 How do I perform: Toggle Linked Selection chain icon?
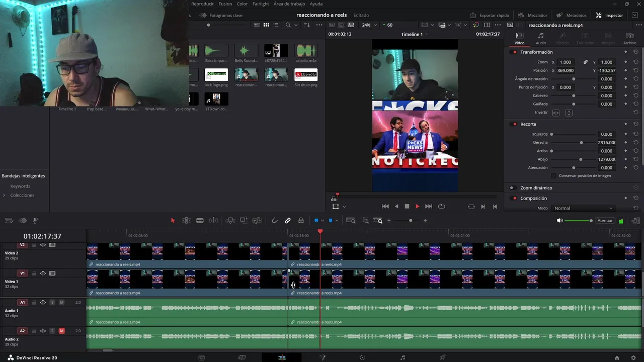(x=288, y=220)
